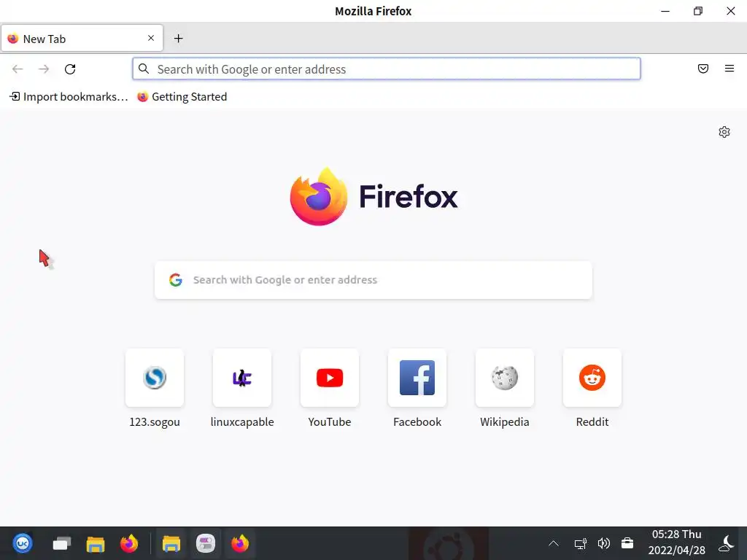Open the Facebook shortcut tile

point(417,378)
